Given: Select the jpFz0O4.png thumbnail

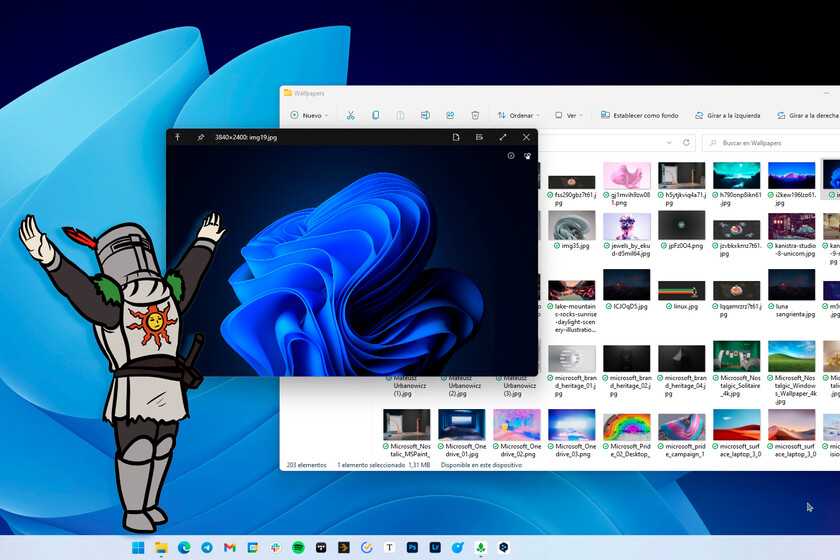Looking at the screenshot, I should (681, 225).
